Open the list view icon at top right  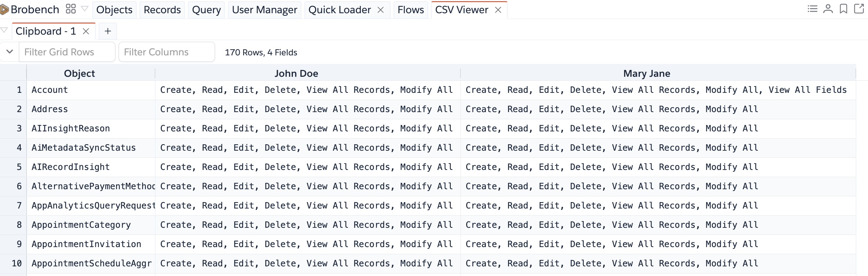(x=812, y=9)
